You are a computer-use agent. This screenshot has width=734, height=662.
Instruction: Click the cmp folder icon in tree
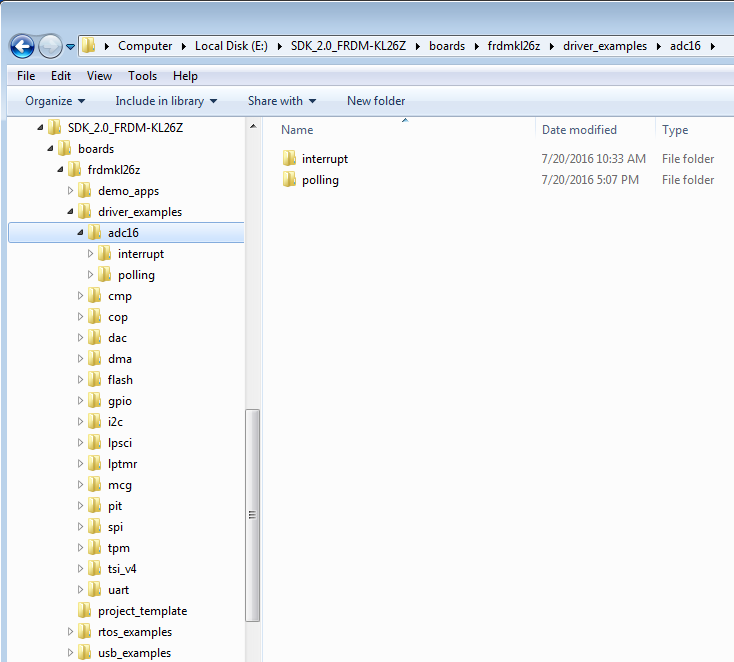95,295
